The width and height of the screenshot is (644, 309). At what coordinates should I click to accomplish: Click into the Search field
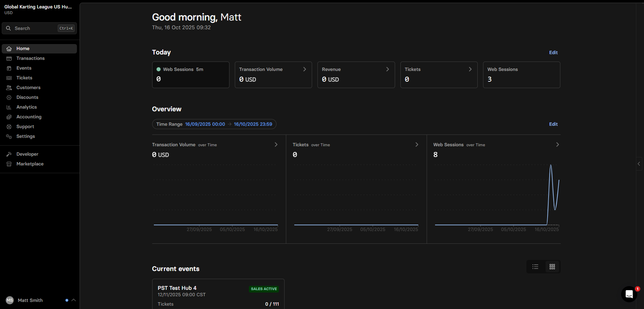(x=39, y=28)
